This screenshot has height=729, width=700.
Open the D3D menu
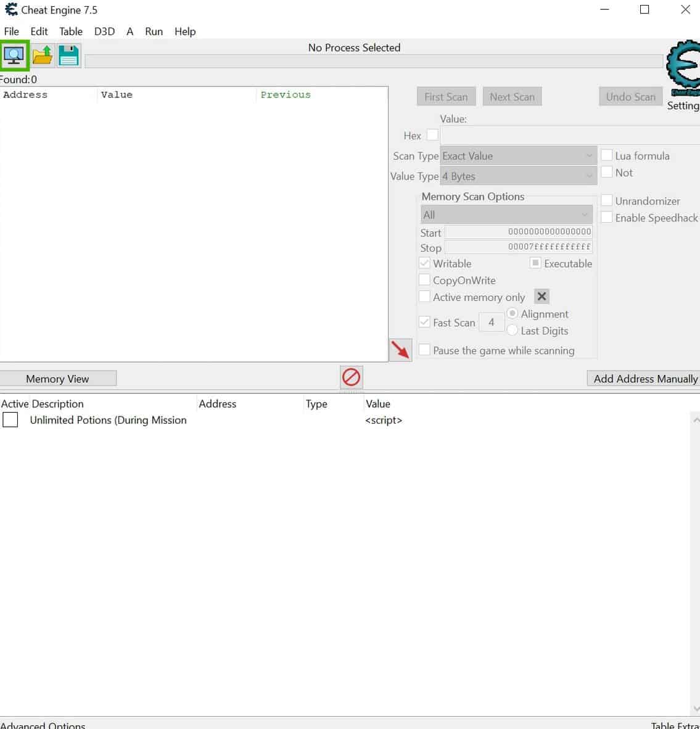[104, 31]
